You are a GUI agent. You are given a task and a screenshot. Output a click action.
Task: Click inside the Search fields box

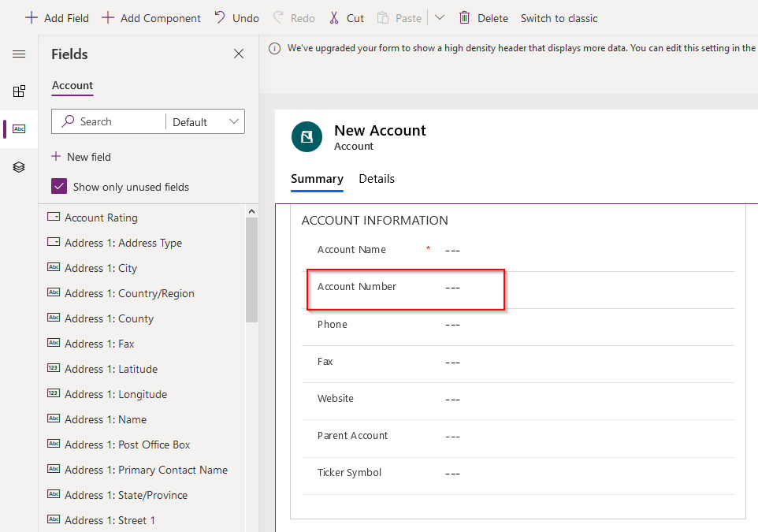pyautogui.click(x=110, y=121)
